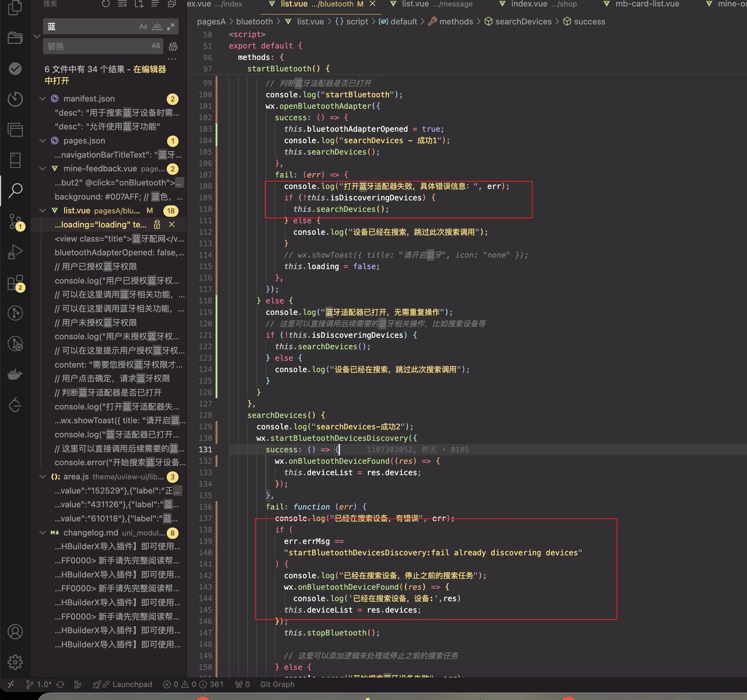Click the Manage gear icon
The height and width of the screenshot is (700, 747).
click(15, 662)
